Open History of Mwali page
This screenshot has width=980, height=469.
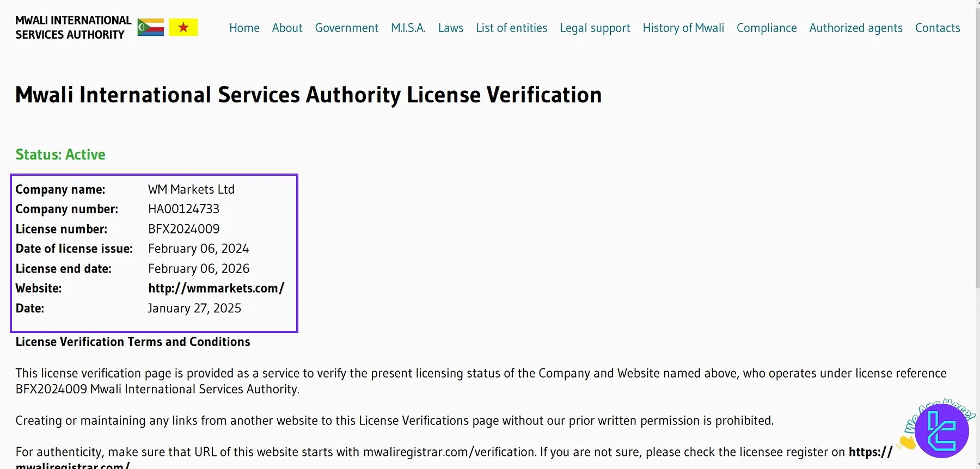(x=683, y=28)
